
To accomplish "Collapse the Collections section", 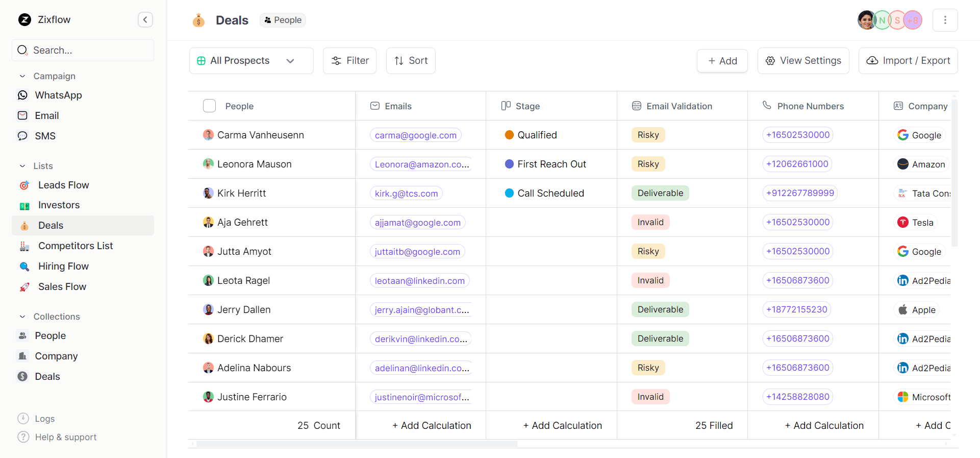I will pyautogui.click(x=22, y=317).
